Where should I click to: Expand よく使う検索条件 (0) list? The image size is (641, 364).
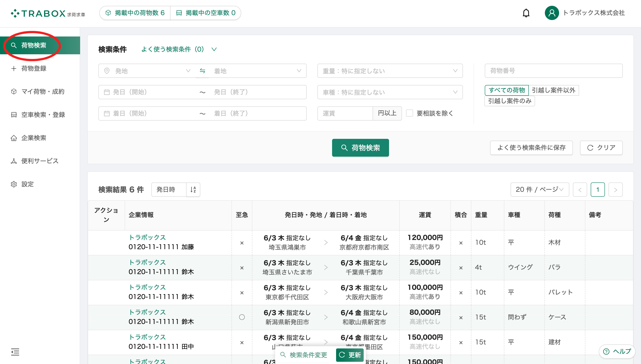pyautogui.click(x=179, y=49)
